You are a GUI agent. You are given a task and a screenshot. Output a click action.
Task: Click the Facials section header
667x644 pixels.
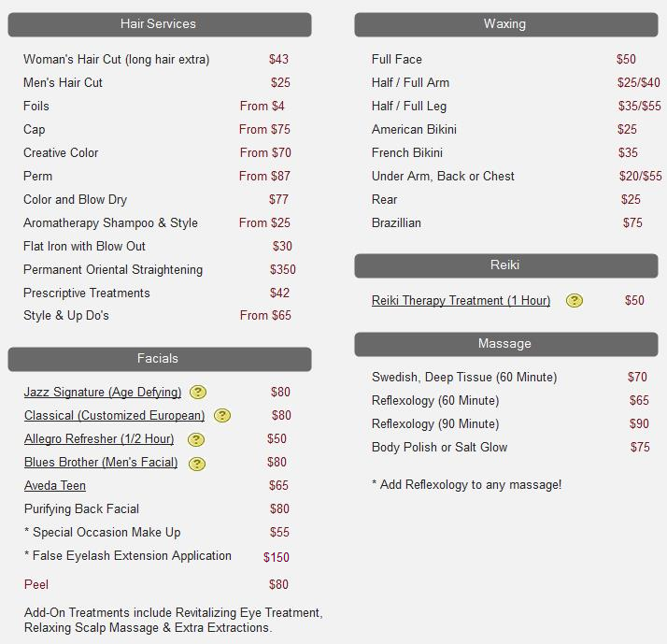pos(159,359)
